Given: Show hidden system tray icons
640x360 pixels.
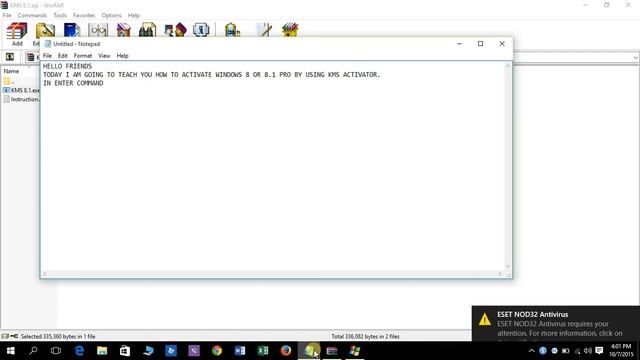Looking at the screenshot, I should point(531,351).
